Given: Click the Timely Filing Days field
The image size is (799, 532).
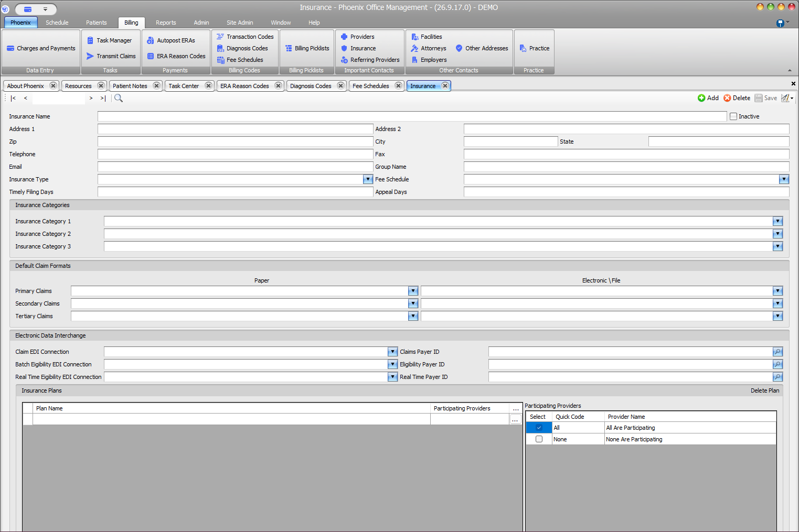Looking at the screenshot, I should coord(236,192).
